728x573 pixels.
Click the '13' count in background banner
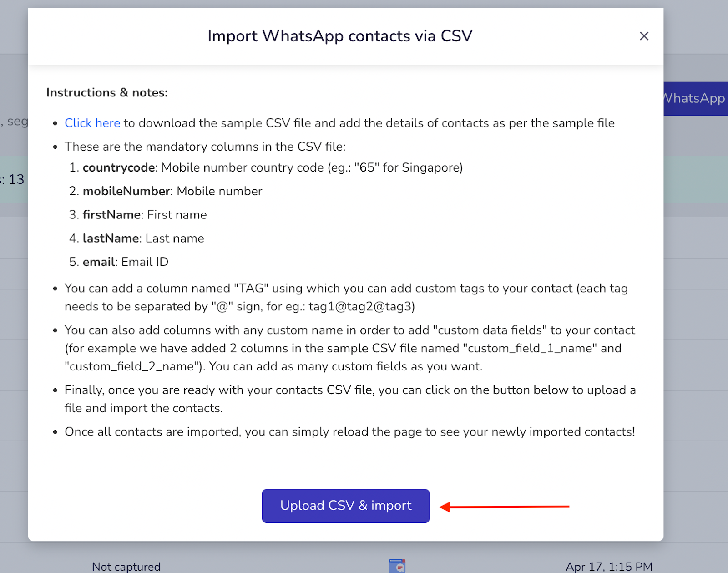[16, 179]
